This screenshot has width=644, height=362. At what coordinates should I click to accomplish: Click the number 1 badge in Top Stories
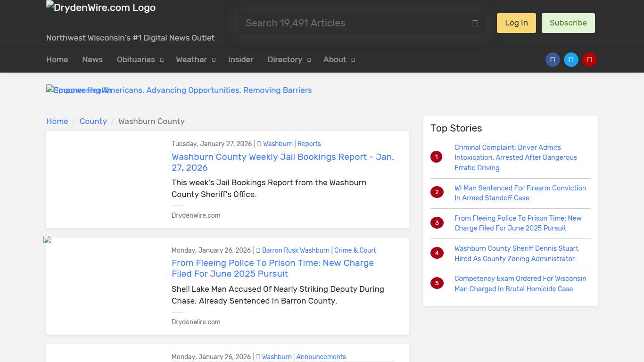coord(437,157)
